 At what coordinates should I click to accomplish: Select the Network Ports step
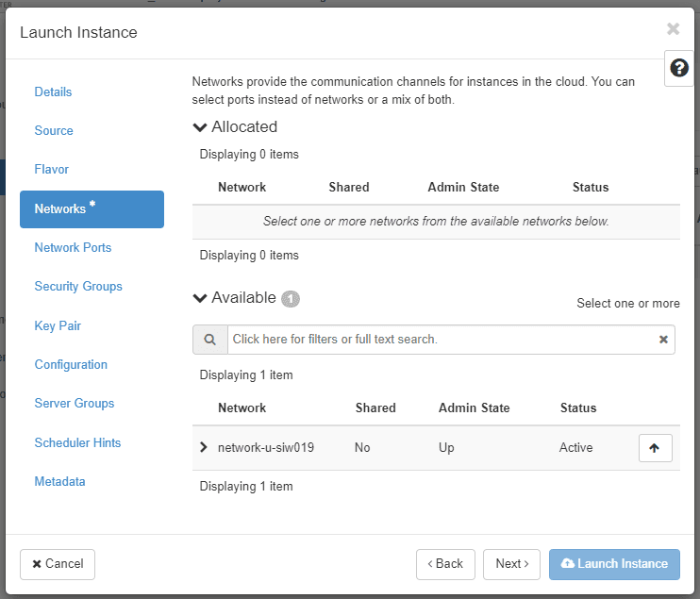73,248
